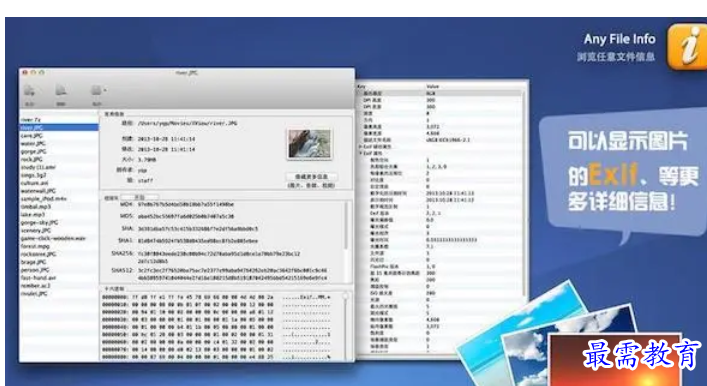Viewport: 707px width, 386px height.
Task: Click the button below the image thumbnail
Action: [311, 176]
